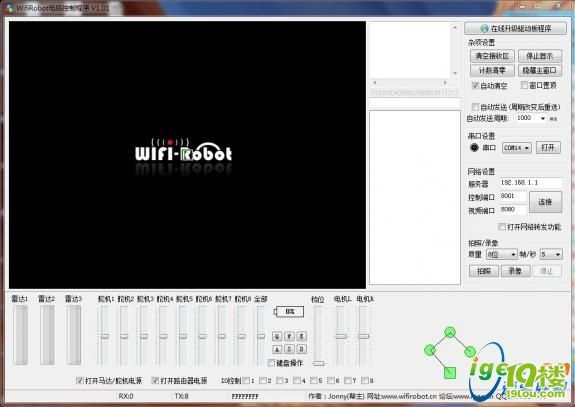This screenshot has height=407, width=575.
Task: Click the 电机R slider handle
Action: pos(363,336)
